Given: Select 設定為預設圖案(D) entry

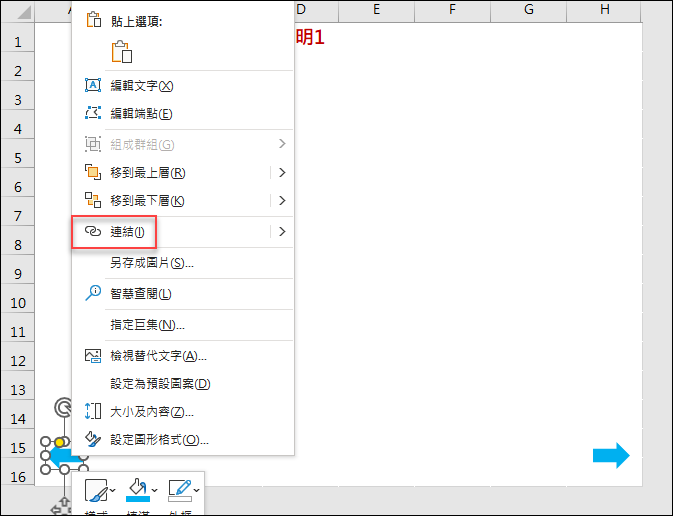Looking at the screenshot, I should pyautogui.click(x=183, y=384).
